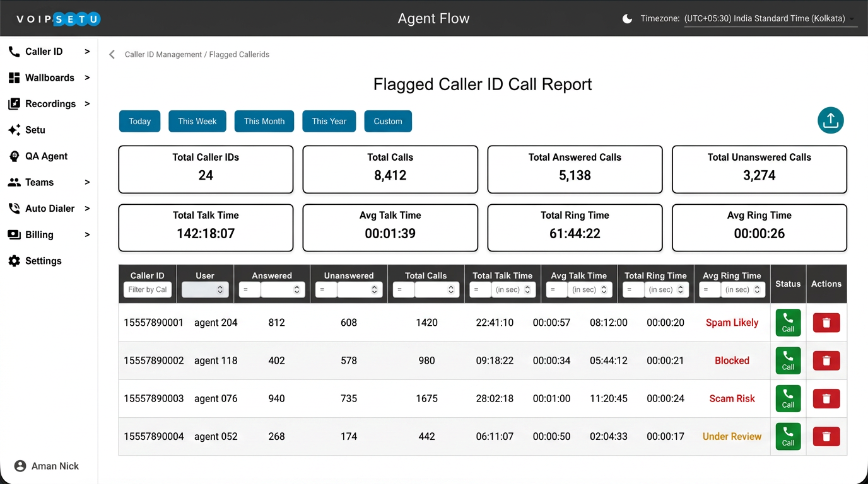
Task: Click the Under Review status text
Action: pos(732,436)
